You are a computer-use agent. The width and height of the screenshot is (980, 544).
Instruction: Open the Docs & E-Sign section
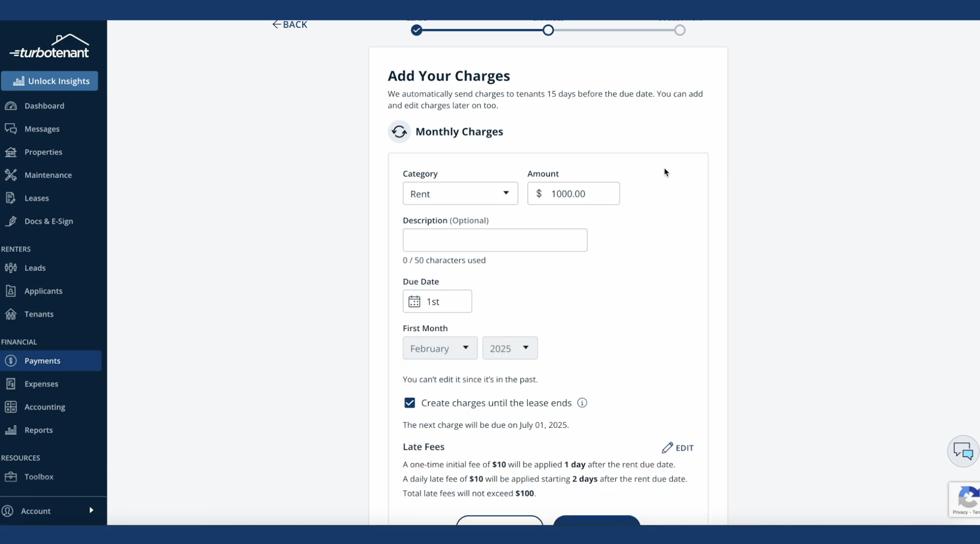(48, 221)
